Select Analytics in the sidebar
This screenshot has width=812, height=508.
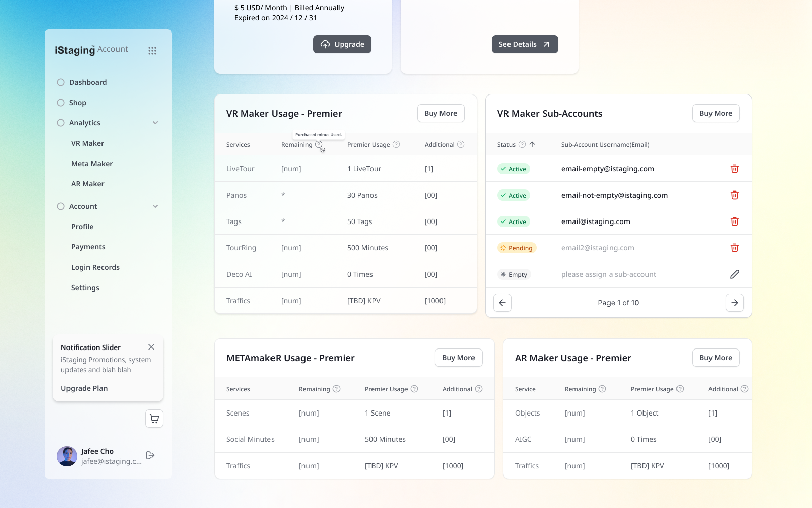click(x=85, y=123)
